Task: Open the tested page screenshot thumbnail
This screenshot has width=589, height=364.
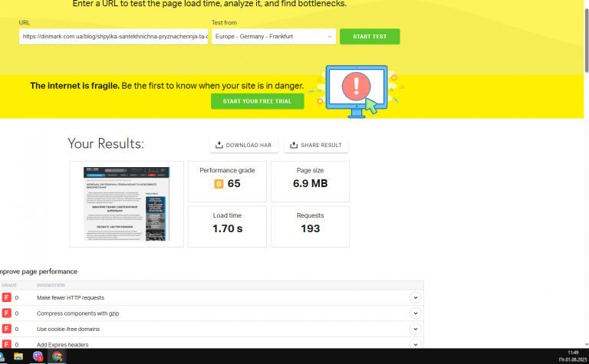Action: pos(127,204)
